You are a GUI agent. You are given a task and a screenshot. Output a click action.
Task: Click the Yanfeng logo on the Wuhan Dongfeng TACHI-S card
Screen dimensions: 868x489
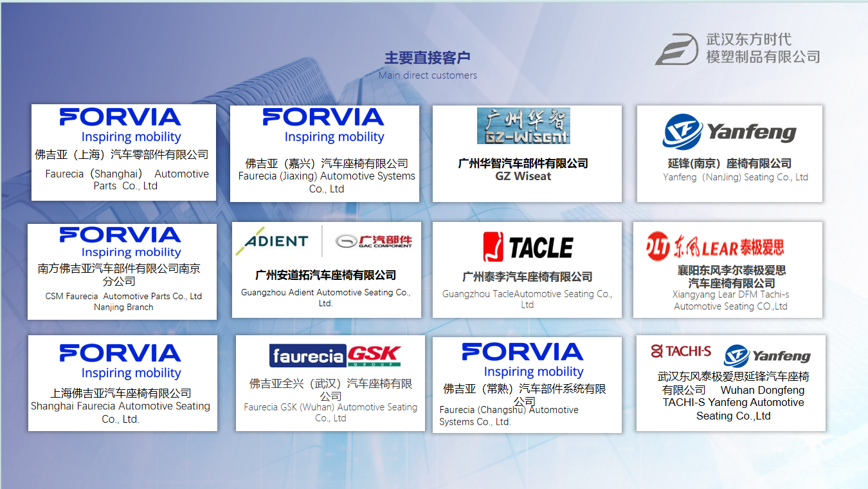(x=767, y=356)
